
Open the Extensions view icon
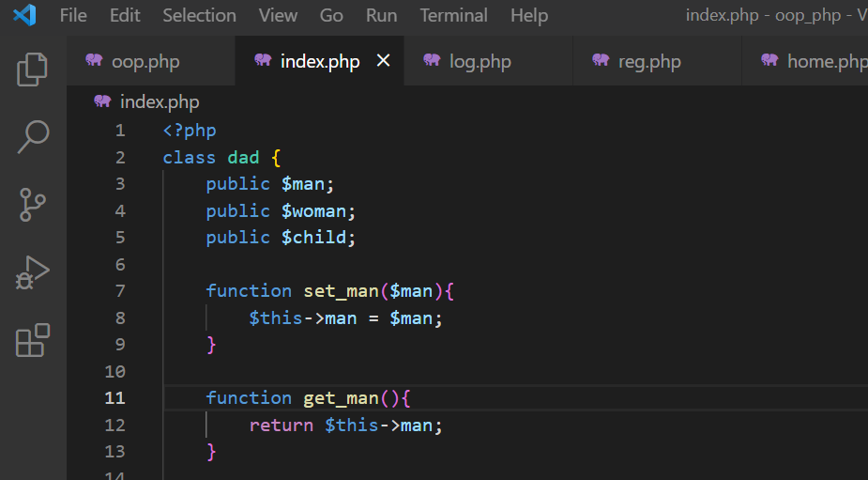[33, 340]
